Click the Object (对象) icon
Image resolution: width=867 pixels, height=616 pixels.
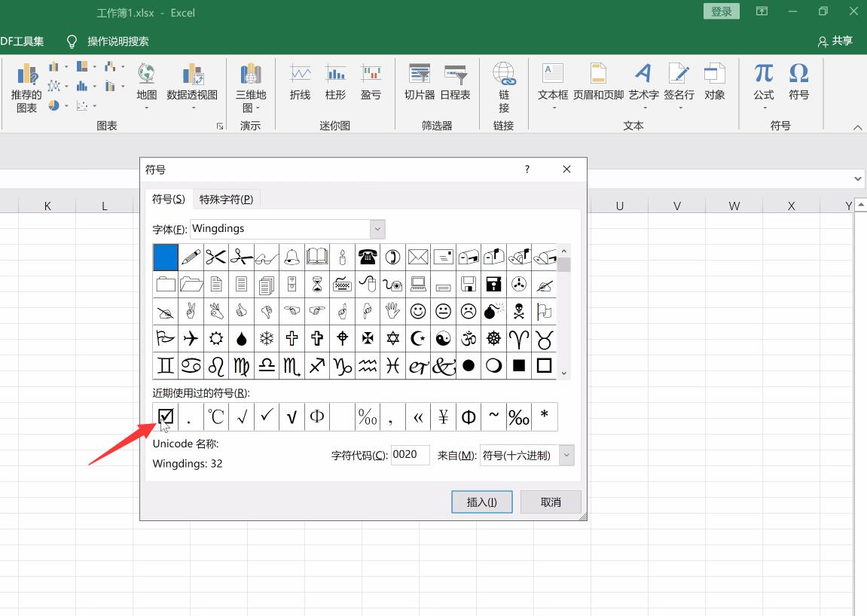click(714, 74)
